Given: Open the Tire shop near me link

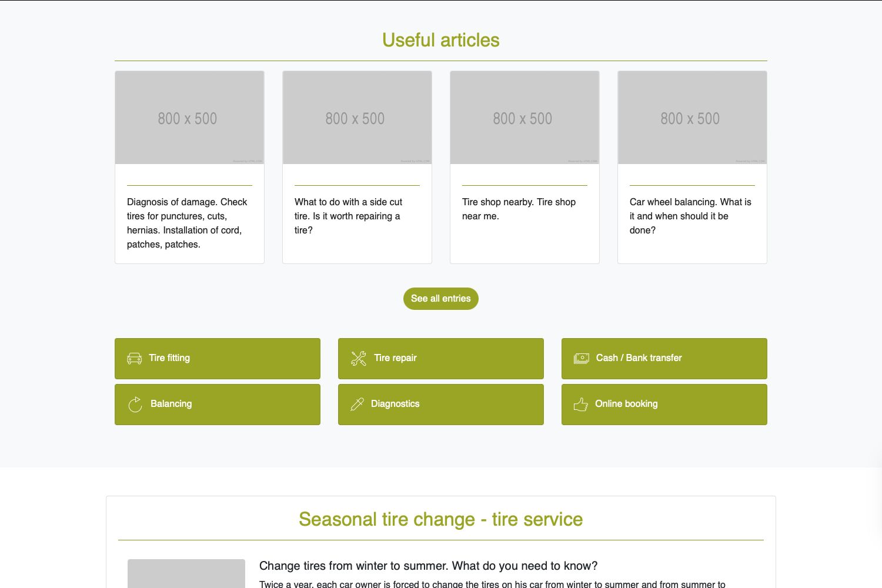Looking at the screenshot, I should tap(519, 209).
